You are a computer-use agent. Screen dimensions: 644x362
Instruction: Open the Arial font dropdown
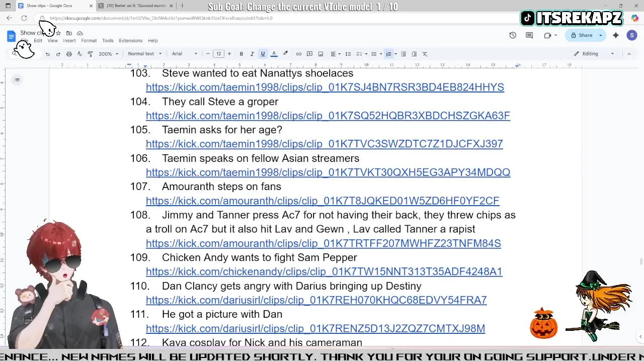[185, 54]
